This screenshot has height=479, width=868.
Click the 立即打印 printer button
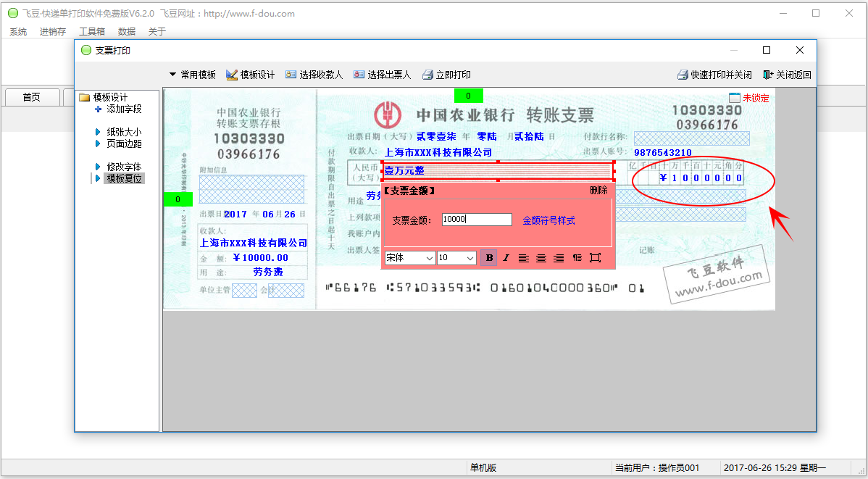[446, 75]
